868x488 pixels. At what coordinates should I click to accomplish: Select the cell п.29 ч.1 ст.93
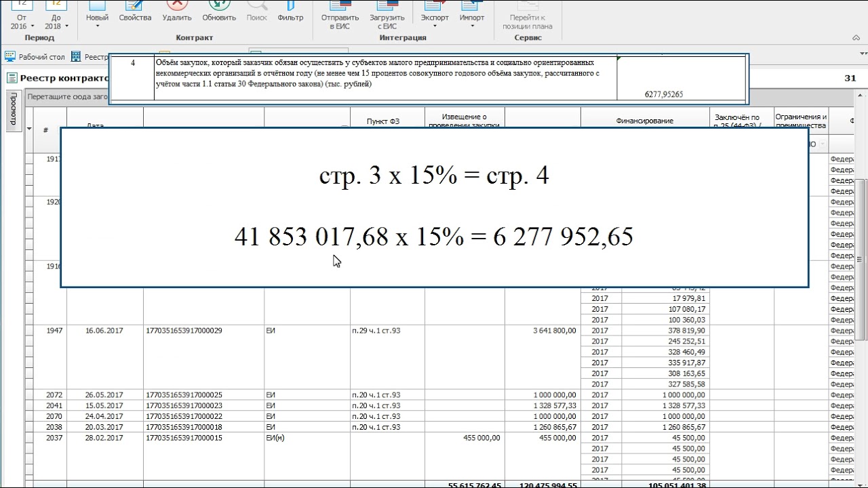pos(376,331)
